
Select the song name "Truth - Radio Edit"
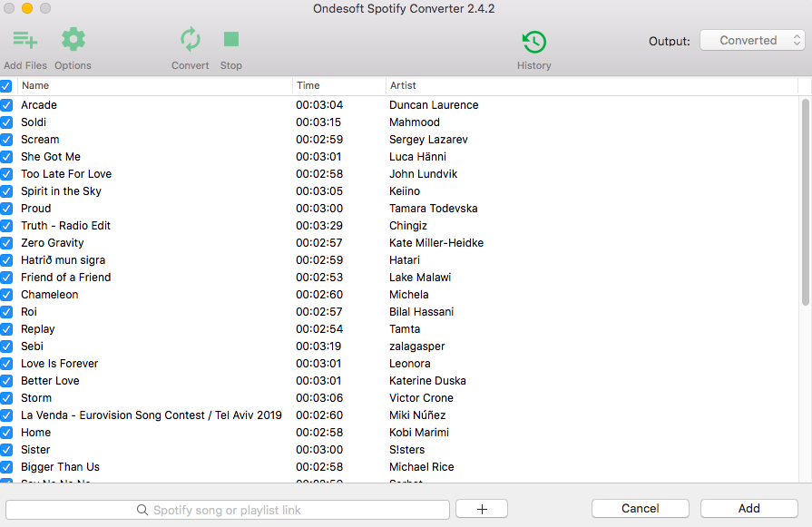[x=65, y=226]
